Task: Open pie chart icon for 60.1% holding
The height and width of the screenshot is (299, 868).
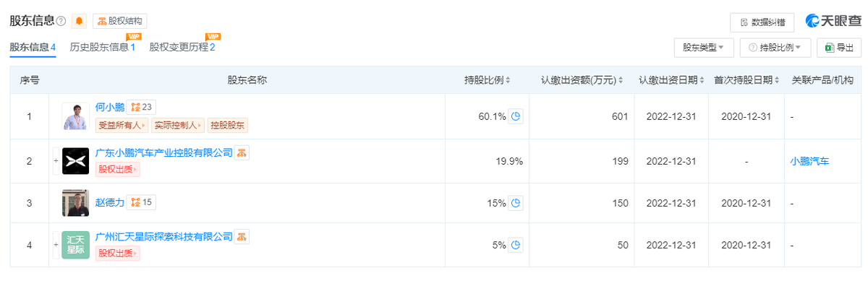Action: pyautogui.click(x=516, y=116)
